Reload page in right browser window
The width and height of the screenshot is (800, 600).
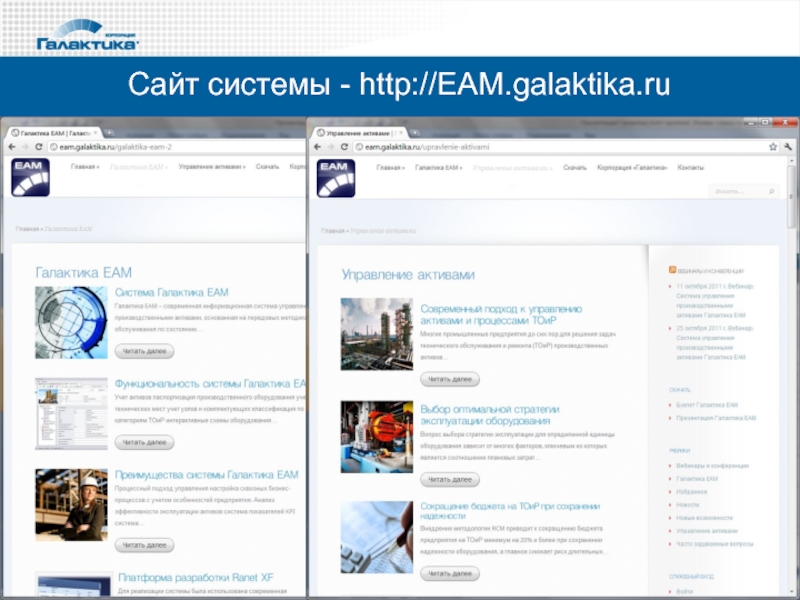[344, 147]
